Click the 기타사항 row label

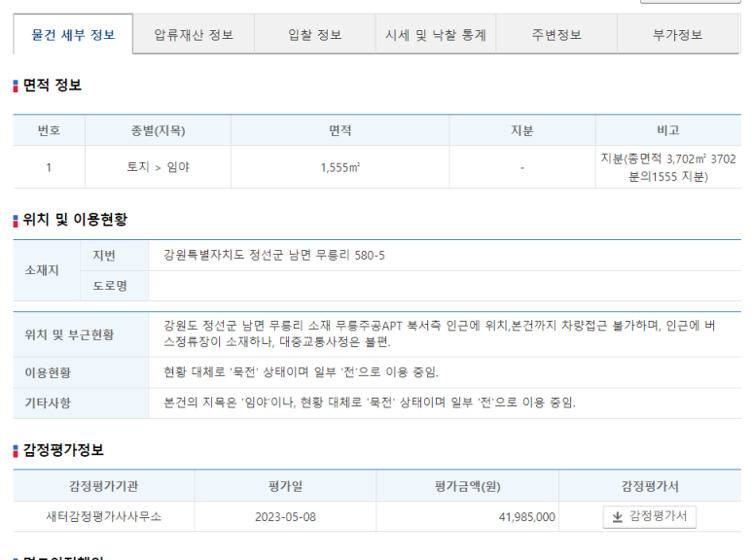pos(48,402)
